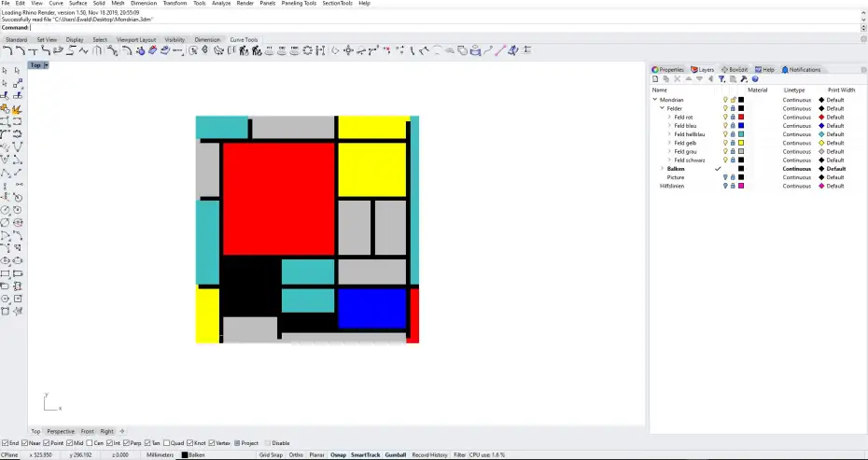Switch to the Perspective viewport tab
Viewport: 868px width, 460px height.
[x=61, y=432]
